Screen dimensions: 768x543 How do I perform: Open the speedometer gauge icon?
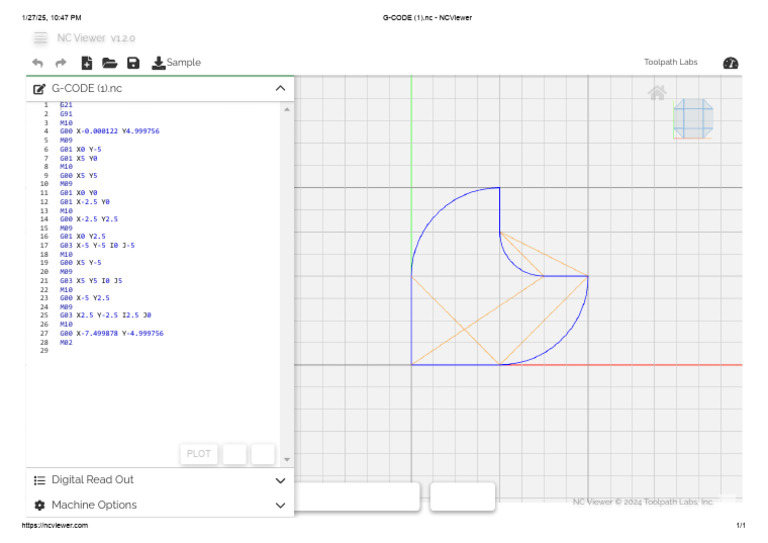tap(731, 63)
